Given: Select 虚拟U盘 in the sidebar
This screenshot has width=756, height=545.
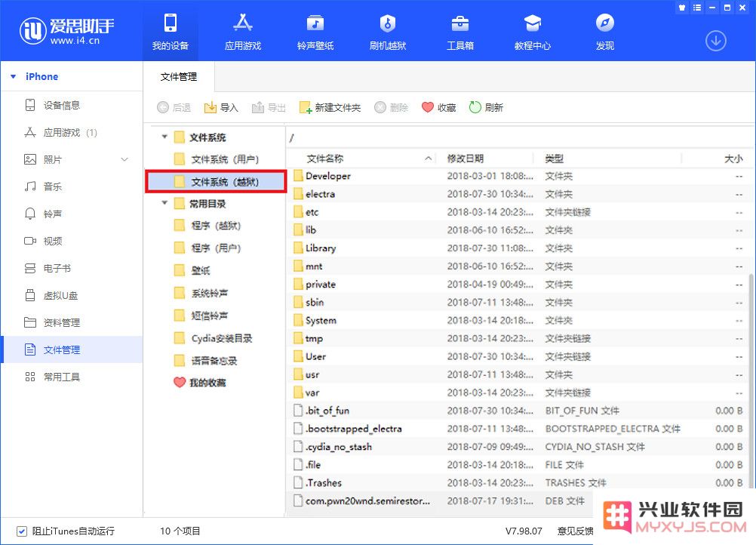Looking at the screenshot, I should [72, 295].
